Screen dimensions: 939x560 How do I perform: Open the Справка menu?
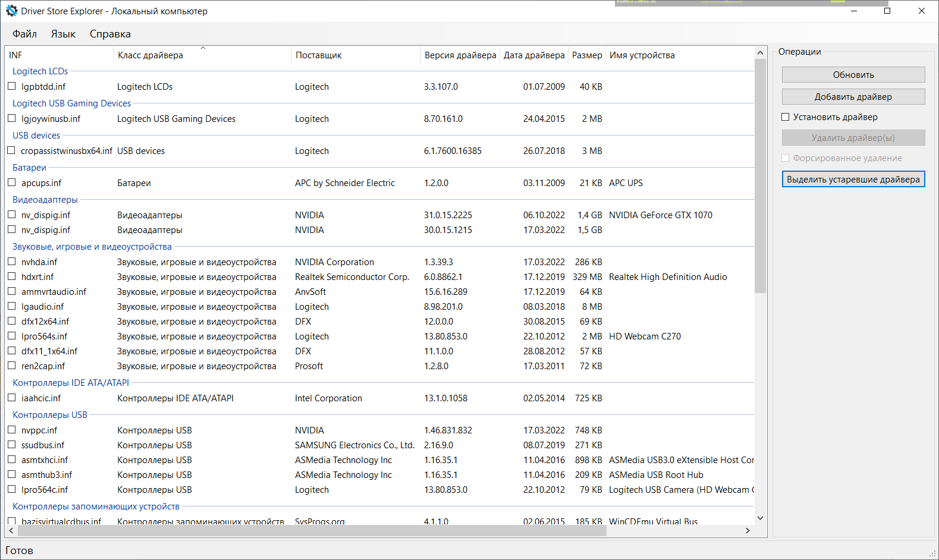[110, 34]
